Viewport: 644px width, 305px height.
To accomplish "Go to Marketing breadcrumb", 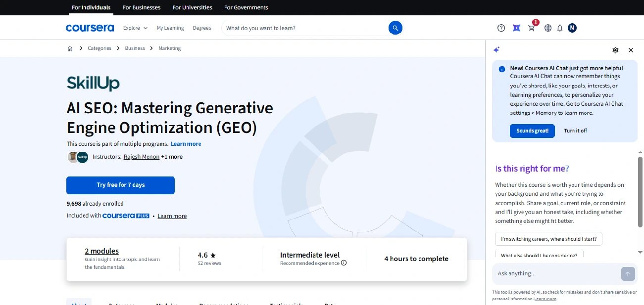I will tap(170, 48).
